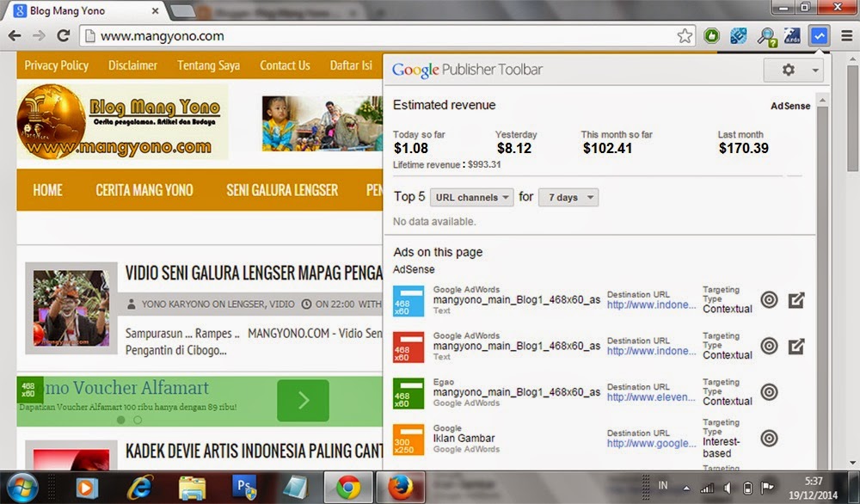Click the header banner photo with child
This screenshot has width=860, height=504.
click(x=322, y=123)
